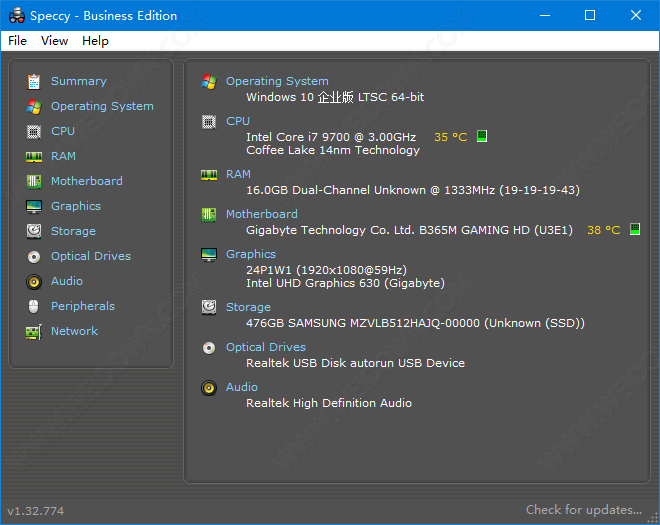
Task: Click the Audio speaker icon in sidebar
Action: (x=34, y=282)
